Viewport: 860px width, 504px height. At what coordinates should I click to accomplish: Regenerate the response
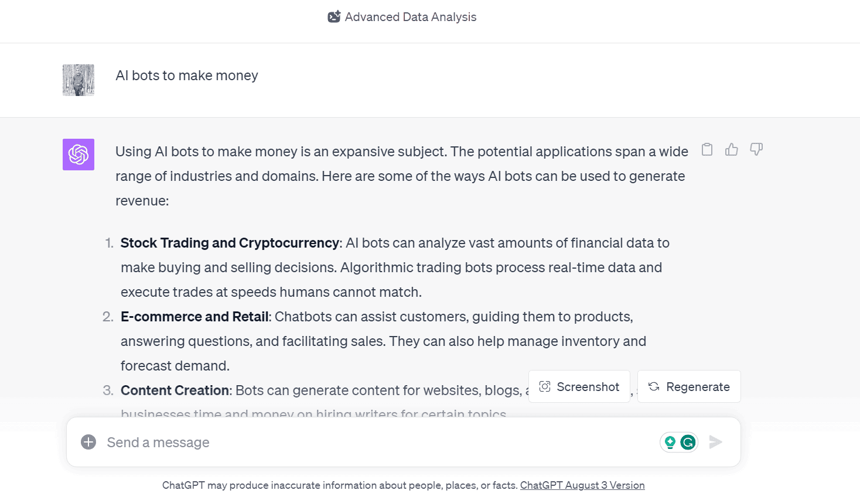point(689,386)
